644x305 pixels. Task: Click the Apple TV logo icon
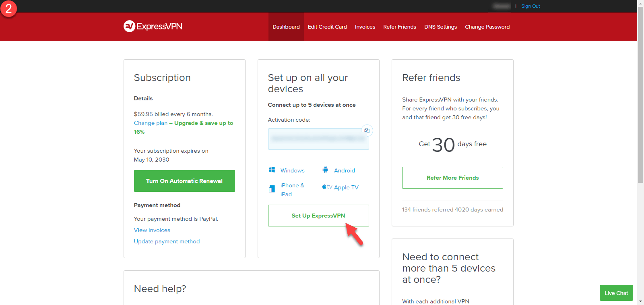(x=327, y=187)
